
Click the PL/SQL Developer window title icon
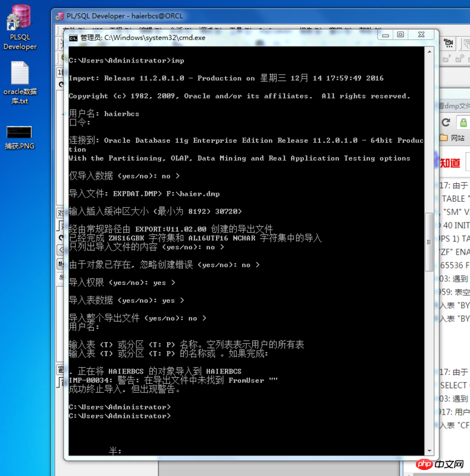(60, 16)
